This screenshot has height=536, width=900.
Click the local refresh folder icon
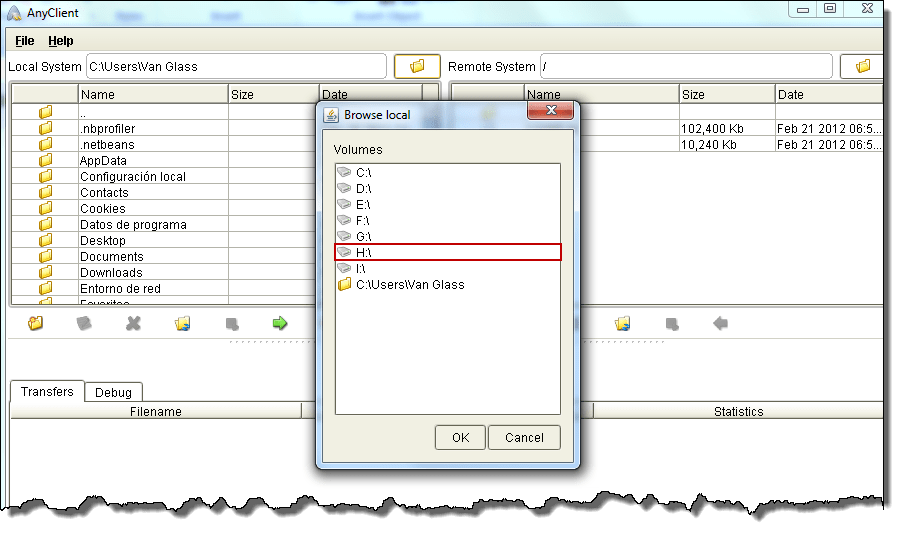183,324
